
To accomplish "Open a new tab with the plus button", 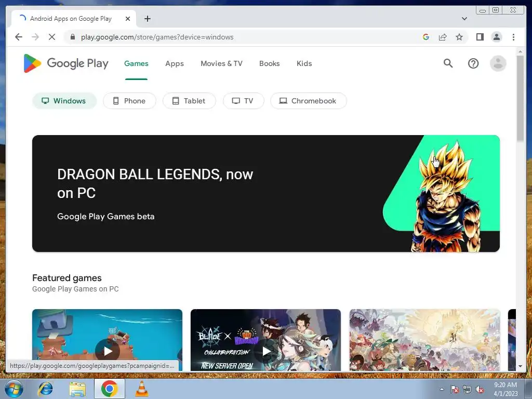I will (147, 19).
